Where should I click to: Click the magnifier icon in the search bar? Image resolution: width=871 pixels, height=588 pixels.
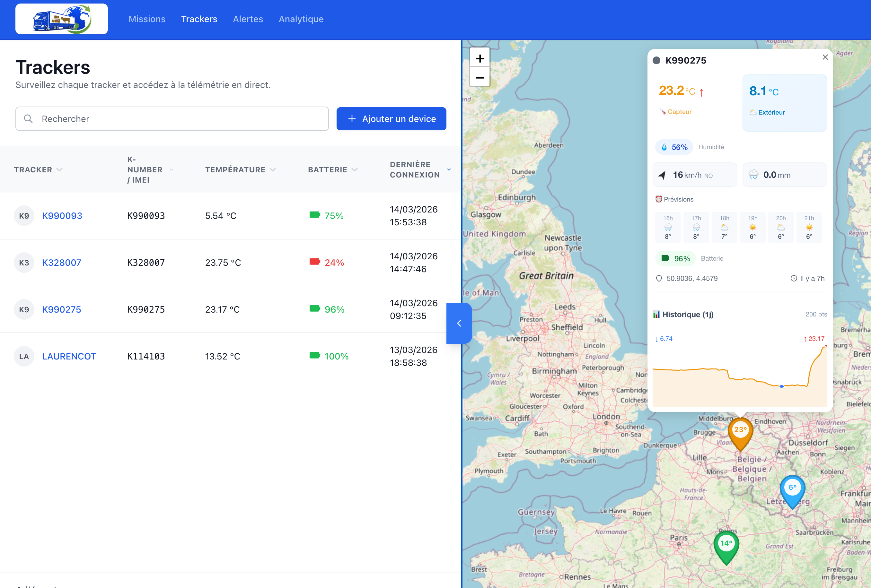29,119
